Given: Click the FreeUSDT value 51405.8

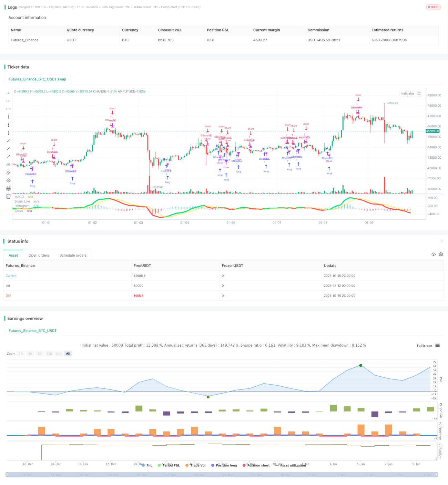Looking at the screenshot, I should tap(140, 276).
